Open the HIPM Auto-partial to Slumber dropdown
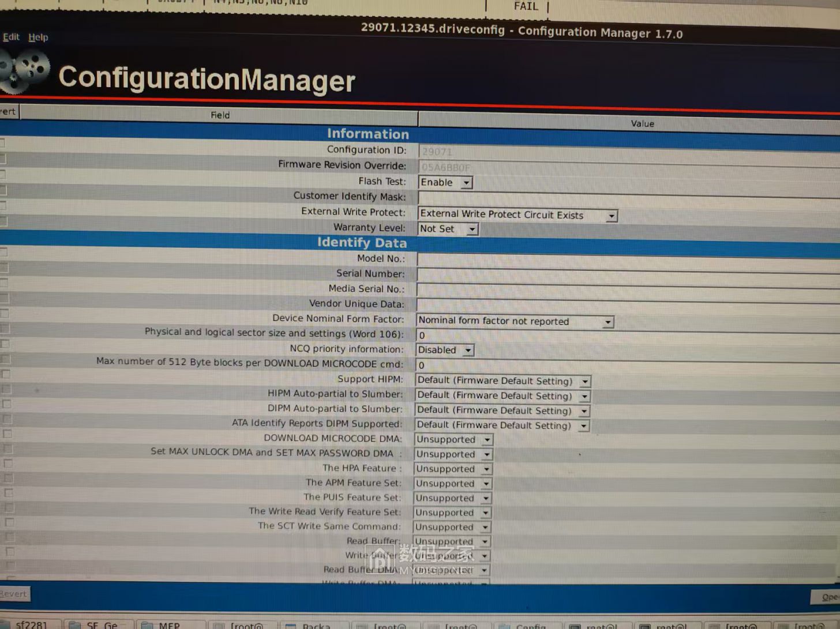This screenshot has width=840, height=629. pyautogui.click(x=502, y=396)
